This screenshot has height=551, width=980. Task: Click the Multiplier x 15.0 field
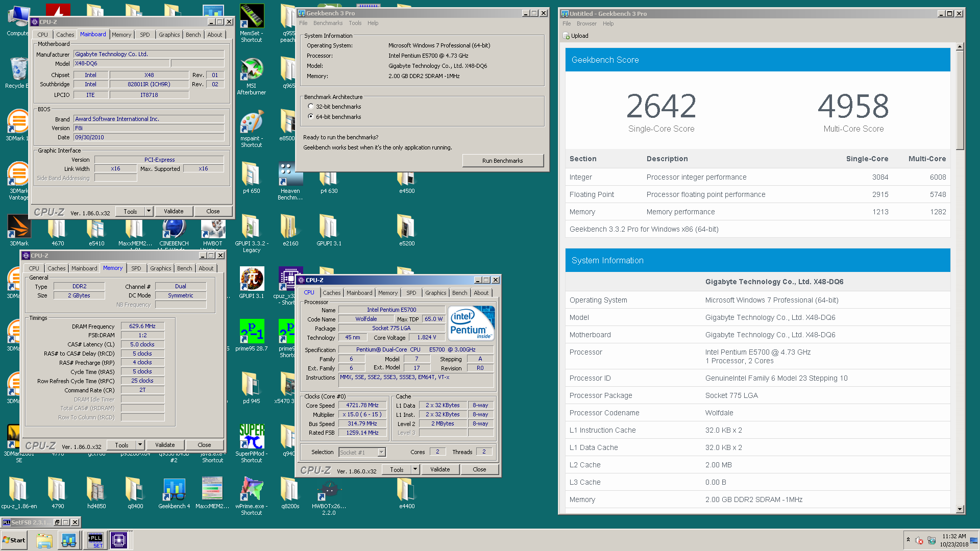pos(362,414)
